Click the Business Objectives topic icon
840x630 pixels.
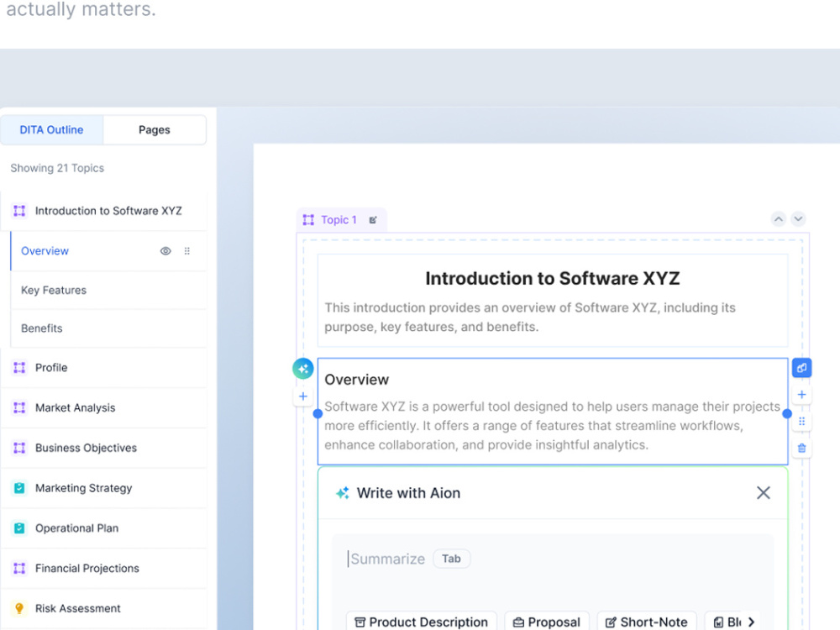pyautogui.click(x=20, y=448)
